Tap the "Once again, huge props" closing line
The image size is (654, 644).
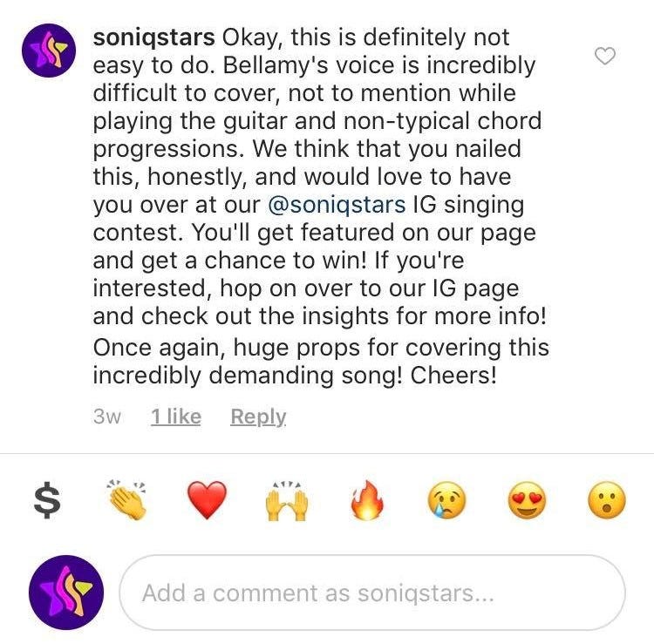point(321,347)
